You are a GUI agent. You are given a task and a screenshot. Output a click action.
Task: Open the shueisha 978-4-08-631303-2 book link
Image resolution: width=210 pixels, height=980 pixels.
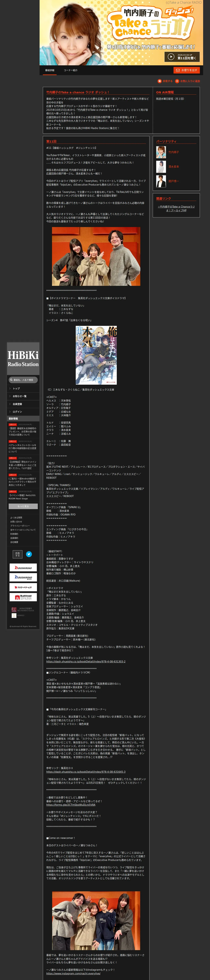click(86, 661)
